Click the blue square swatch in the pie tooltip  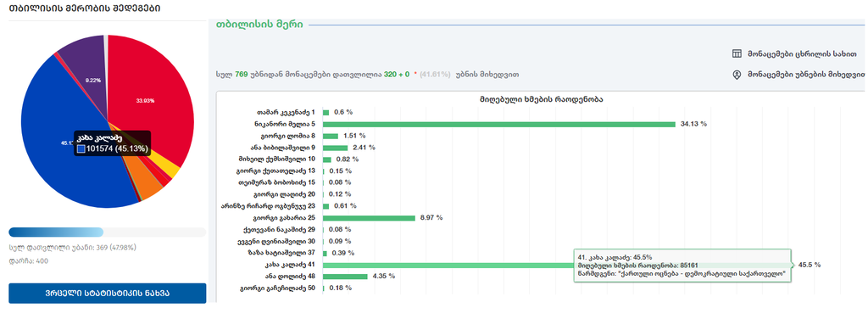[81, 149]
